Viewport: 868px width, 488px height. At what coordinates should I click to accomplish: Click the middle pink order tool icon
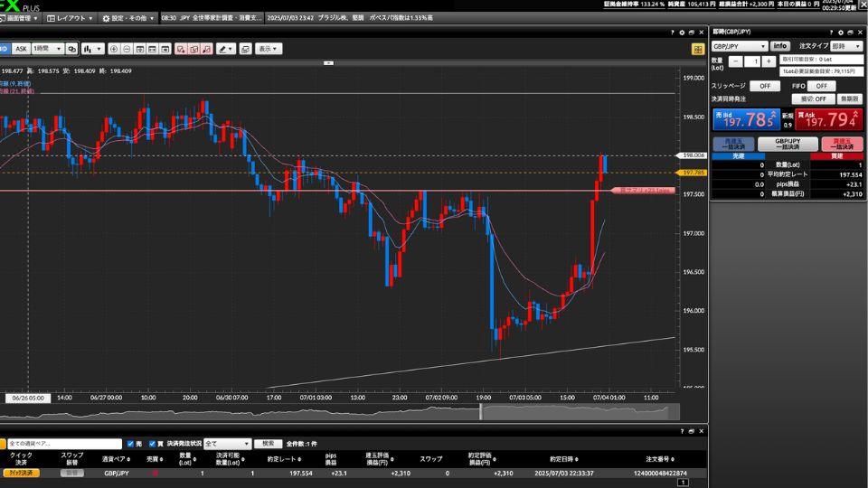193,49
